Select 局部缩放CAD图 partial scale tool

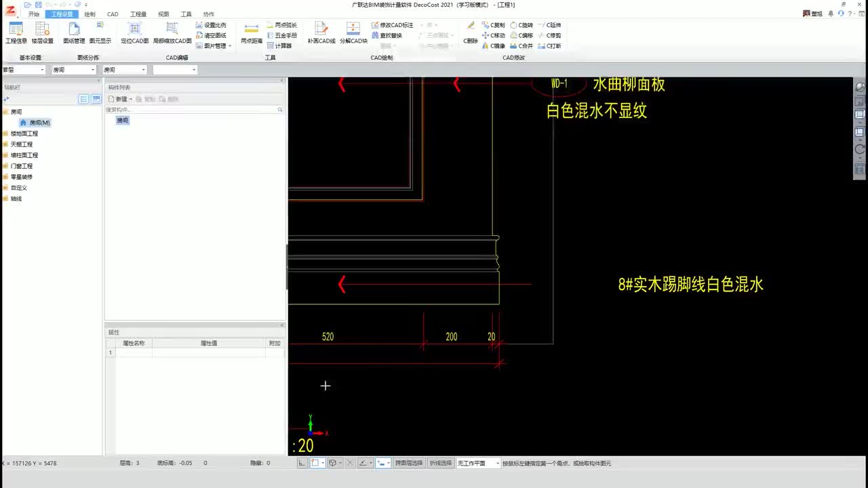pyautogui.click(x=172, y=33)
